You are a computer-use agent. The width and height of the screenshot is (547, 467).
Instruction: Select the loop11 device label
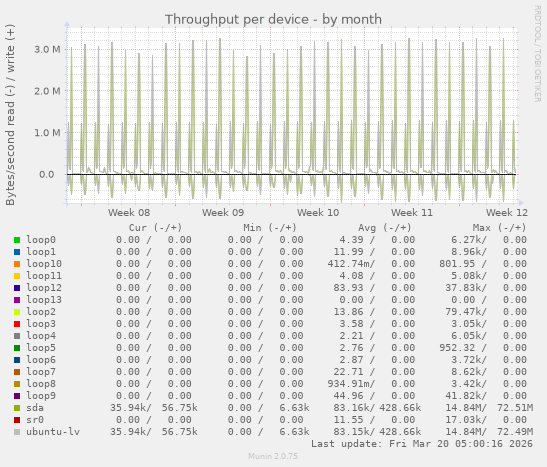tap(44, 276)
